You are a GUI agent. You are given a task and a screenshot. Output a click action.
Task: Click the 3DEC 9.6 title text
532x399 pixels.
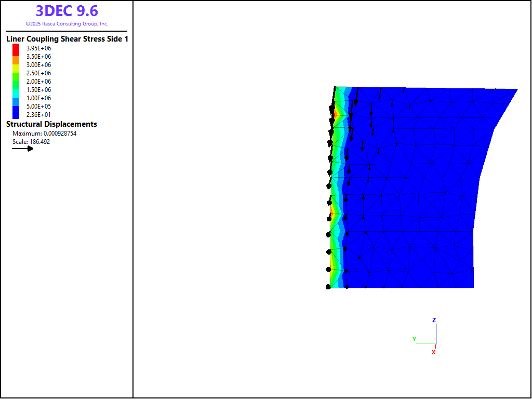(x=66, y=11)
